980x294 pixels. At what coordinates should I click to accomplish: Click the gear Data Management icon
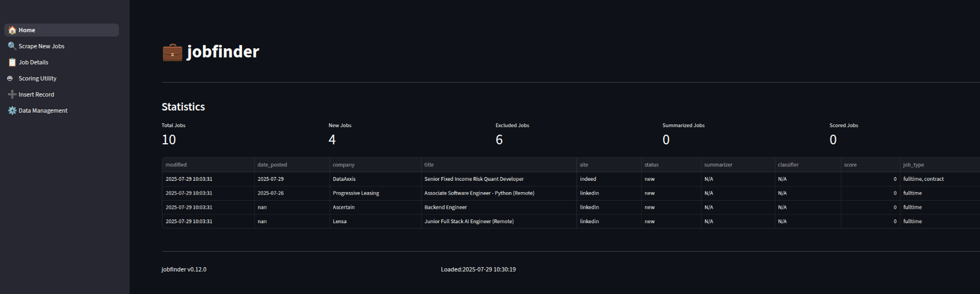pos(12,111)
